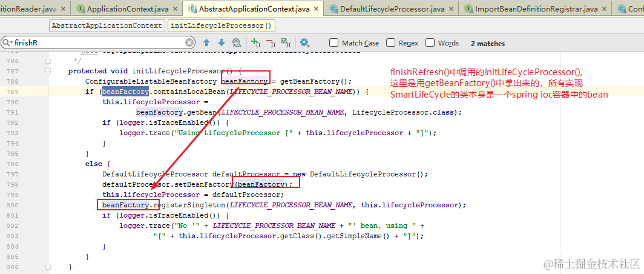The image size is (644, 274).
Task: Close the partially visible Reader.java tab
Action: [64, 9]
